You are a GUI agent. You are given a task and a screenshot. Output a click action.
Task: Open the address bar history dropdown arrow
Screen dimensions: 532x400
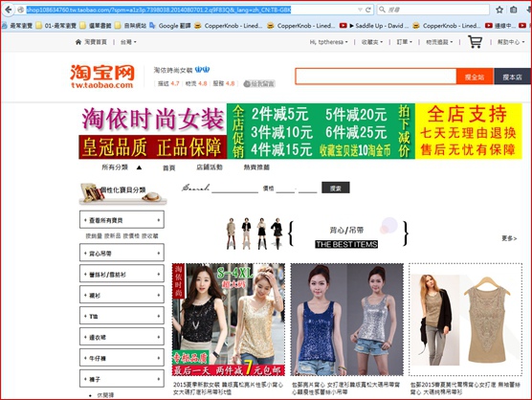pos(360,10)
